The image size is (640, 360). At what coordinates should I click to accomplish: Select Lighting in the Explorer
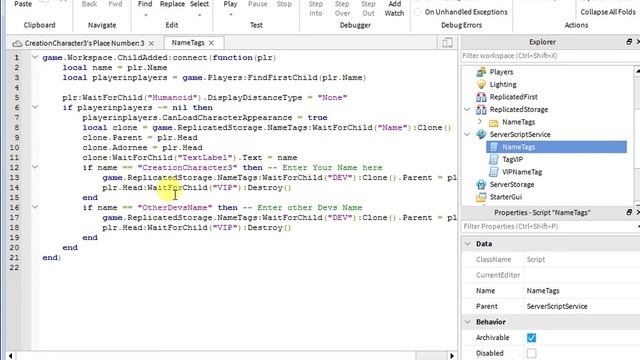pos(503,84)
